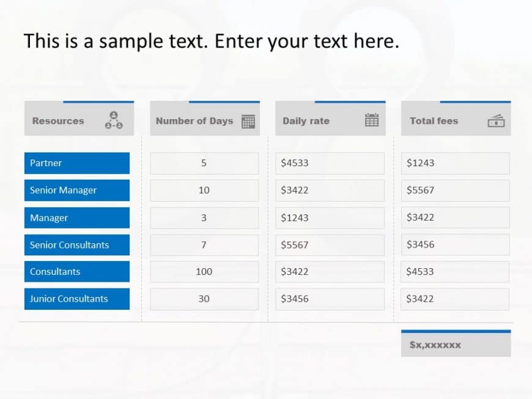Screen dimensions: 532x399
Task: Click the Daily rate header text
Action: click(306, 121)
